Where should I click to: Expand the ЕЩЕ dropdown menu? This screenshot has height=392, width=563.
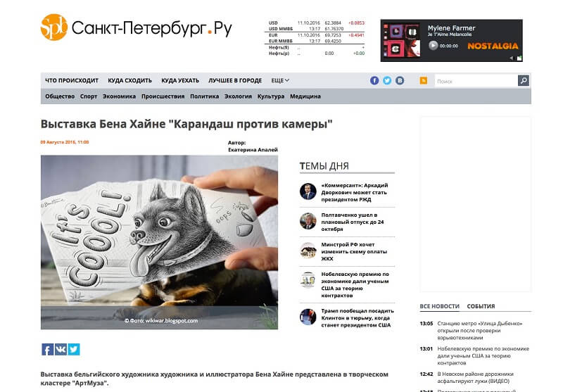pos(280,80)
